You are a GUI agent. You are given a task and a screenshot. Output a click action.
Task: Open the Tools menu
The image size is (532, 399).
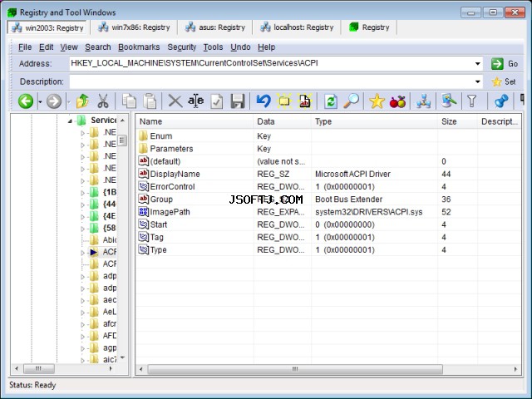(x=213, y=47)
